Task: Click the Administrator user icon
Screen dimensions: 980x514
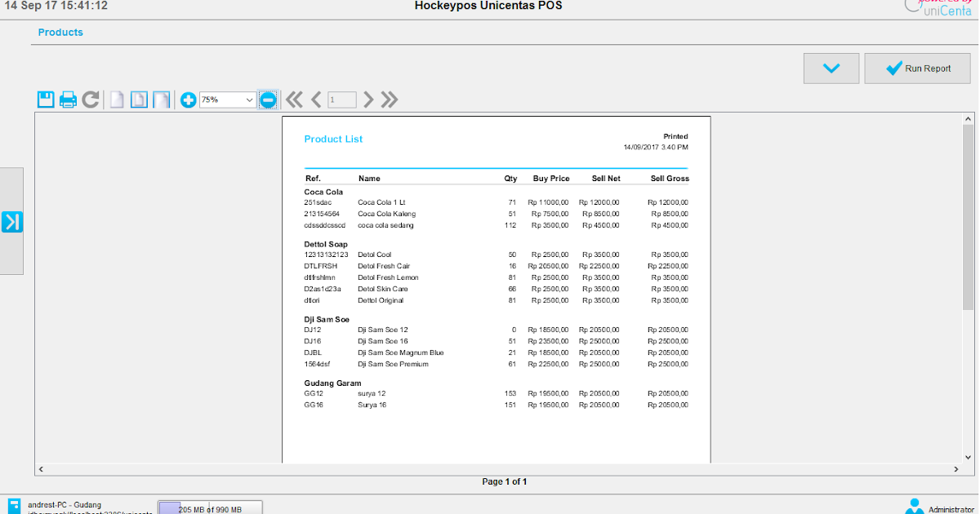Action: point(915,506)
